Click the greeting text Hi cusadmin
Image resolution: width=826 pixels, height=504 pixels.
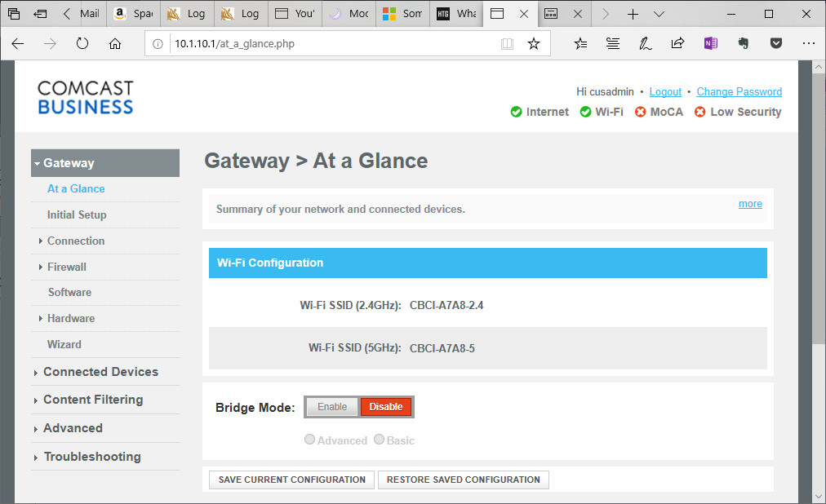coord(606,91)
